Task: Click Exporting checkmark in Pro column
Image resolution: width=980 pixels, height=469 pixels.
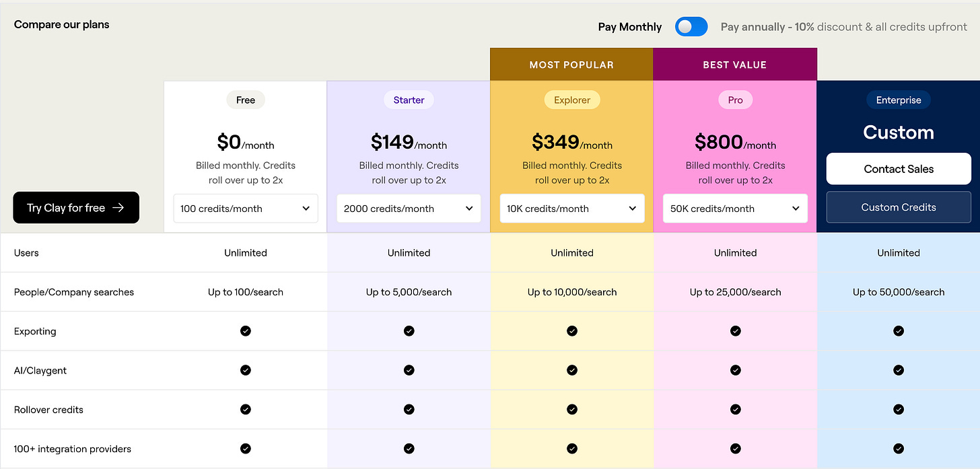Action: click(735, 331)
